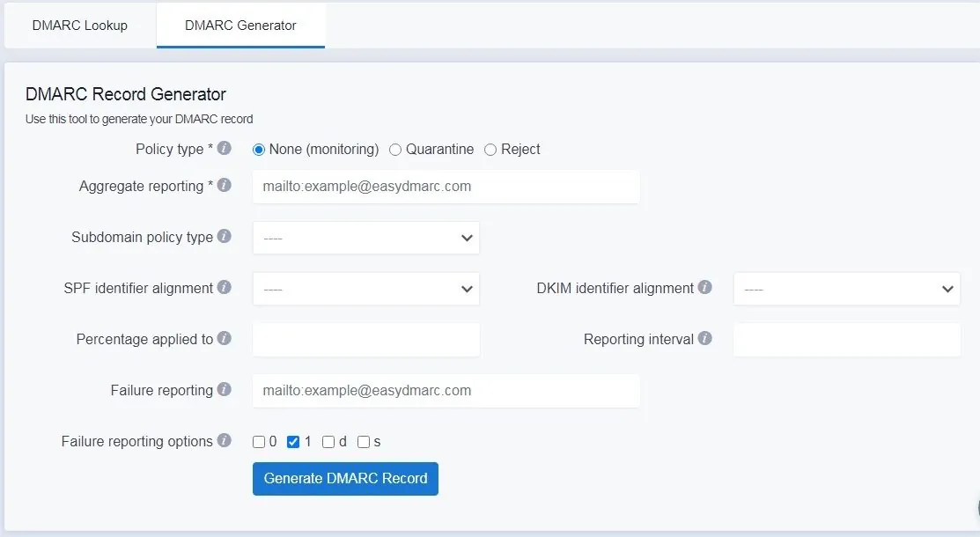Click Failure reporting email field
Image resolution: width=980 pixels, height=537 pixels.
click(446, 391)
